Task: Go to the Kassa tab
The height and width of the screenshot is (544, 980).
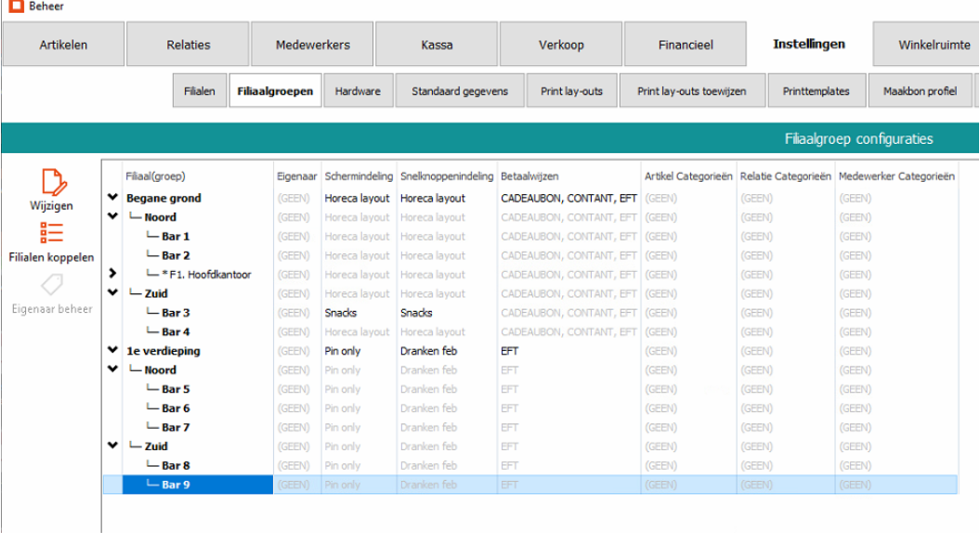Action: [437, 45]
